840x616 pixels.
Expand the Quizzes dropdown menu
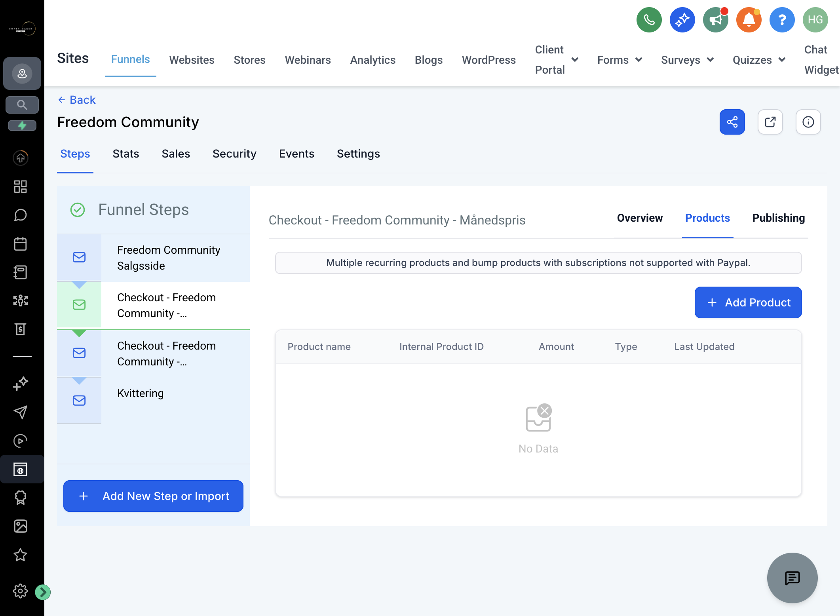758,60
